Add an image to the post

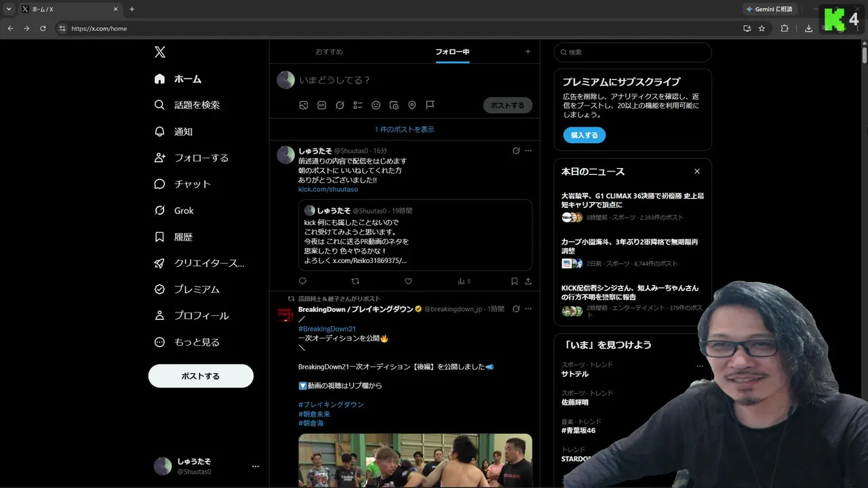304,105
